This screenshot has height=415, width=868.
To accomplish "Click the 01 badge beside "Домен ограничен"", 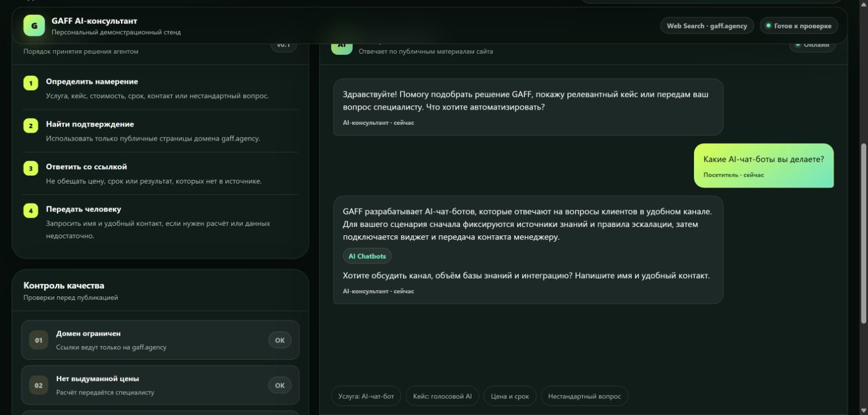I will [x=39, y=340].
